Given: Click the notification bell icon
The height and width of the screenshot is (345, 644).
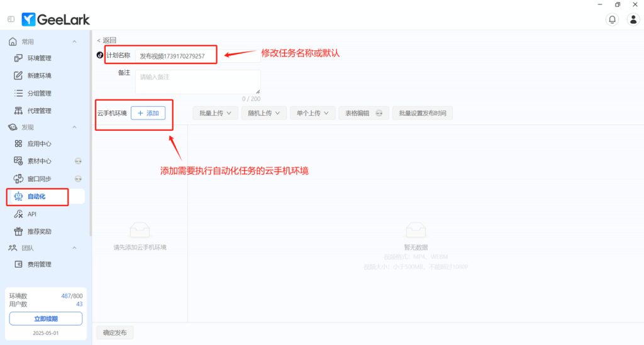Looking at the screenshot, I should pyautogui.click(x=611, y=19).
